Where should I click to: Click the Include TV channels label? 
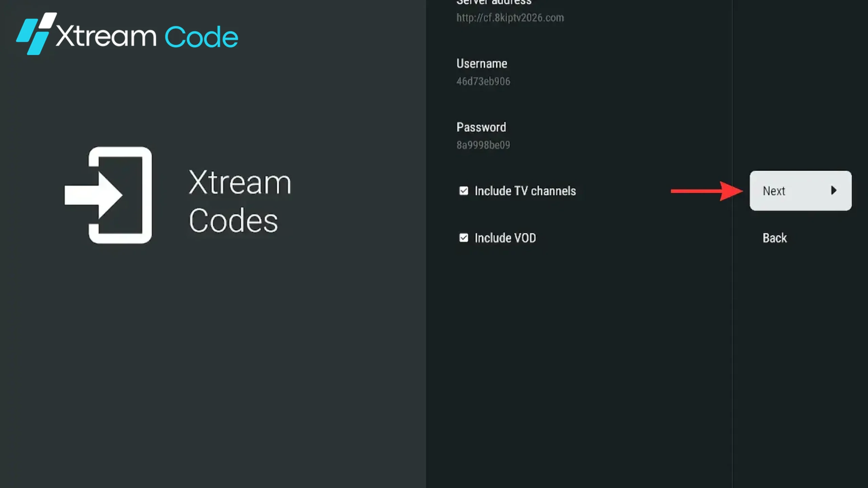[525, 191]
